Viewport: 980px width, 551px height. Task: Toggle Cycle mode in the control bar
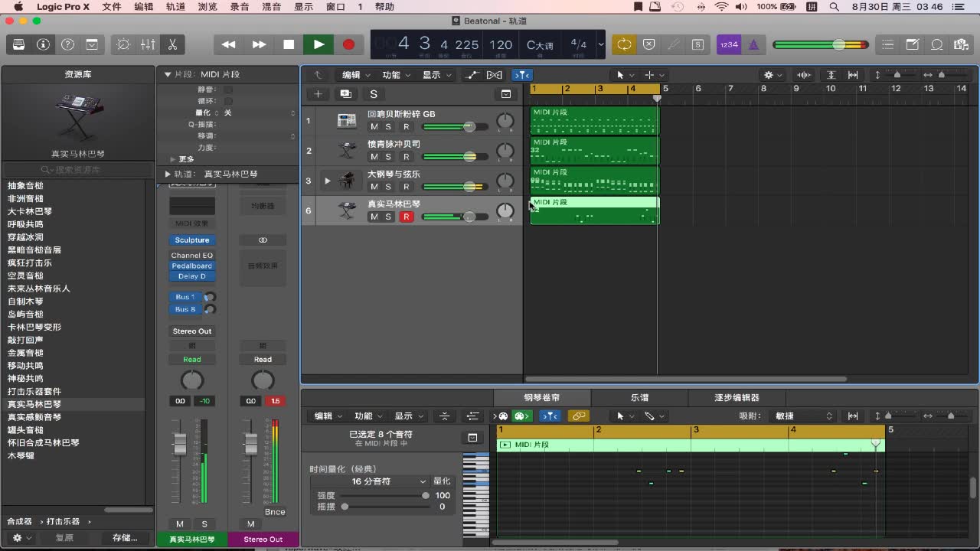coord(625,44)
